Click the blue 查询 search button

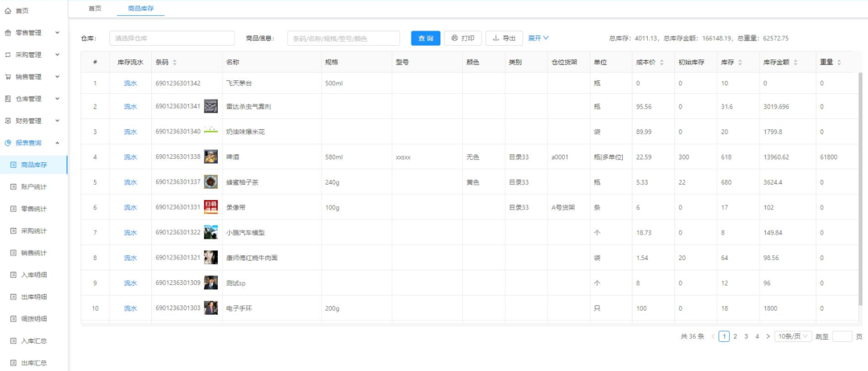[425, 38]
